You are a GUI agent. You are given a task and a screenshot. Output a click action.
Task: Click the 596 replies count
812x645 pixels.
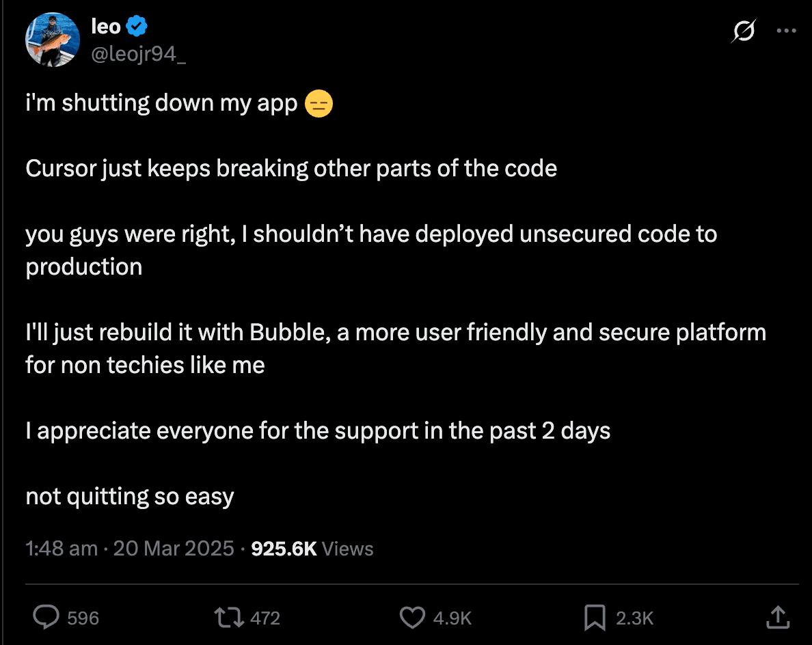[x=83, y=618]
